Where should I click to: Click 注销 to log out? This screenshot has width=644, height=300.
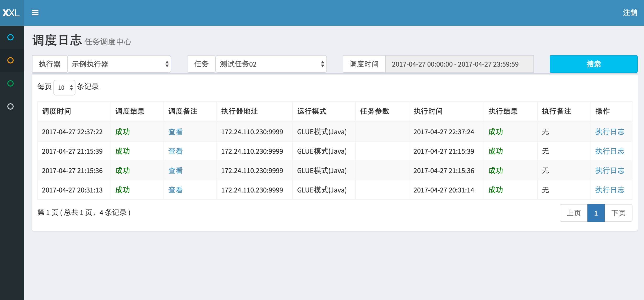pyautogui.click(x=630, y=12)
